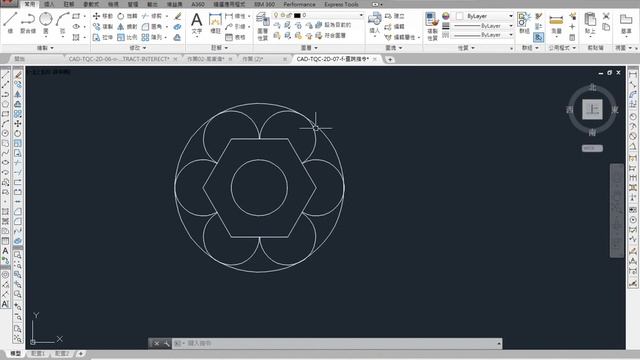Activate the Copy command in the Modify panel

(102, 27)
